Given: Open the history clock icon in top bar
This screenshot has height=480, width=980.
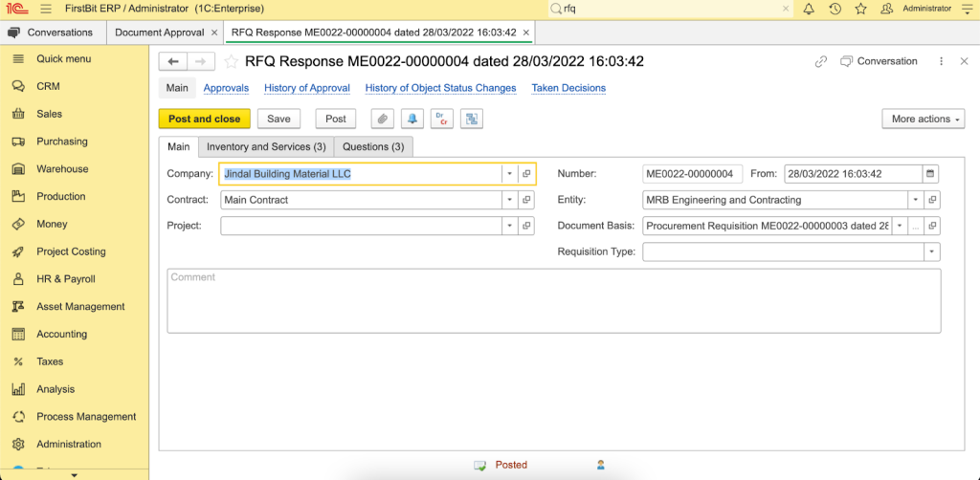Looking at the screenshot, I should point(835,9).
